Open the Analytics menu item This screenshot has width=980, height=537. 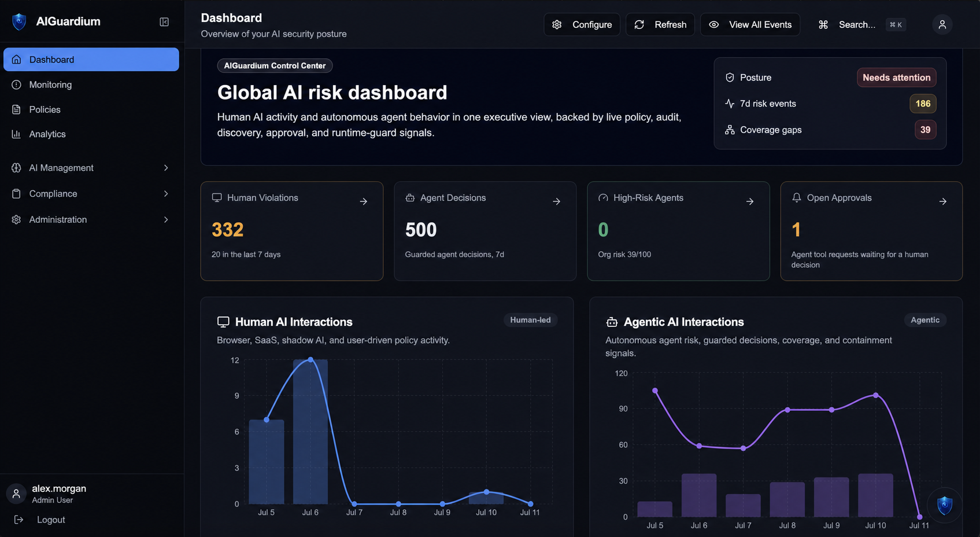point(91,134)
